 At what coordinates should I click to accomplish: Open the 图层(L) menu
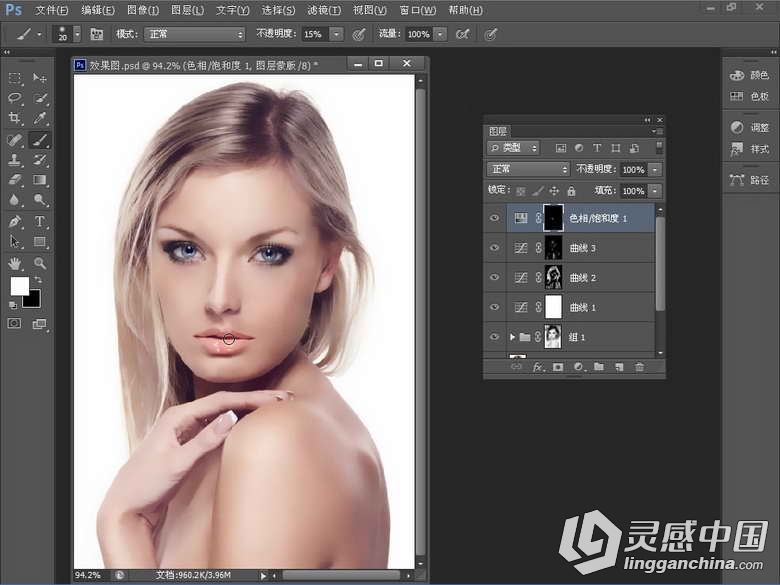coord(187,10)
